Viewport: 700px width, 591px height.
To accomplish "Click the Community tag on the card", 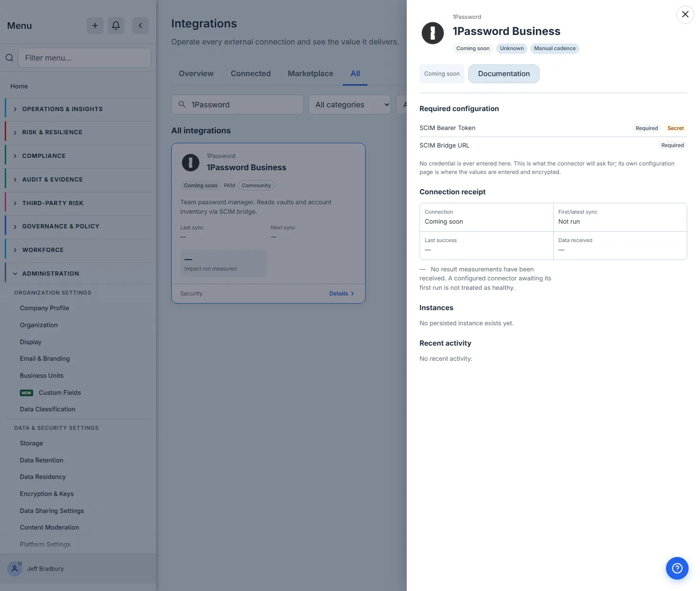I will (x=256, y=185).
